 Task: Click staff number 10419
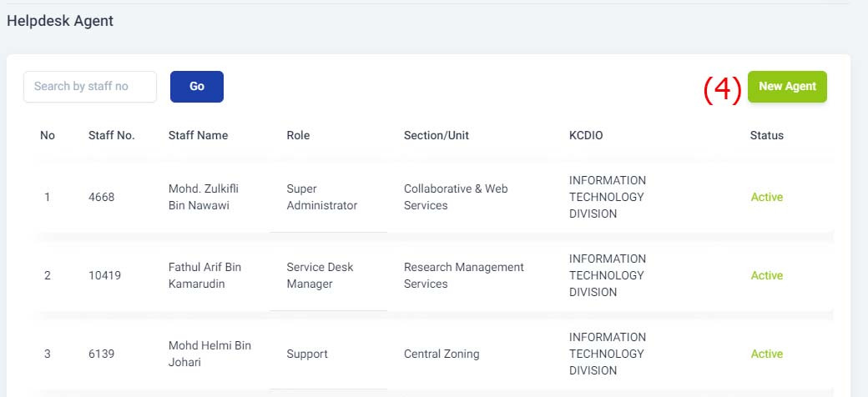(104, 275)
